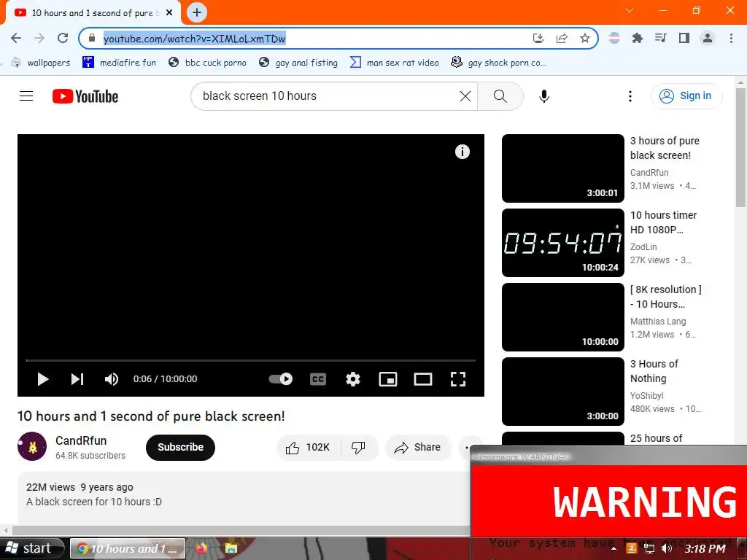Image resolution: width=747 pixels, height=560 pixels.
Task: Search by voice with the microphone icon
Action: [x=544, y=96]
